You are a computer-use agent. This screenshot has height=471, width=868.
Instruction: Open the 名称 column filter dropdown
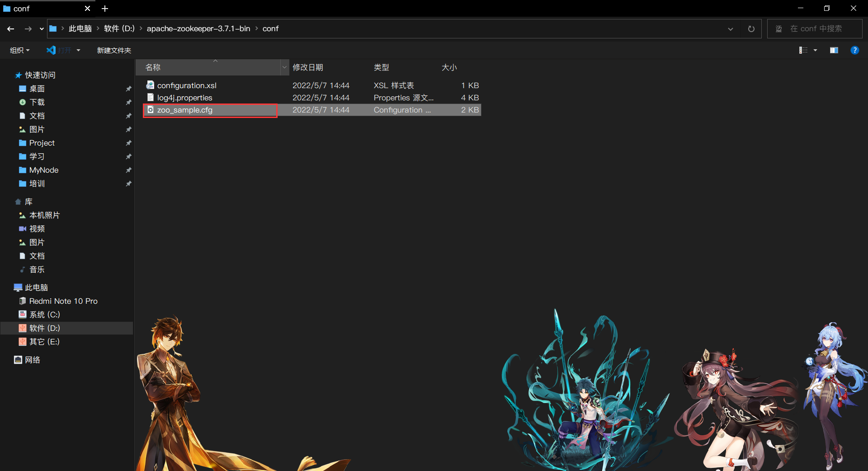pyautogui.click(x=284, y=67)
